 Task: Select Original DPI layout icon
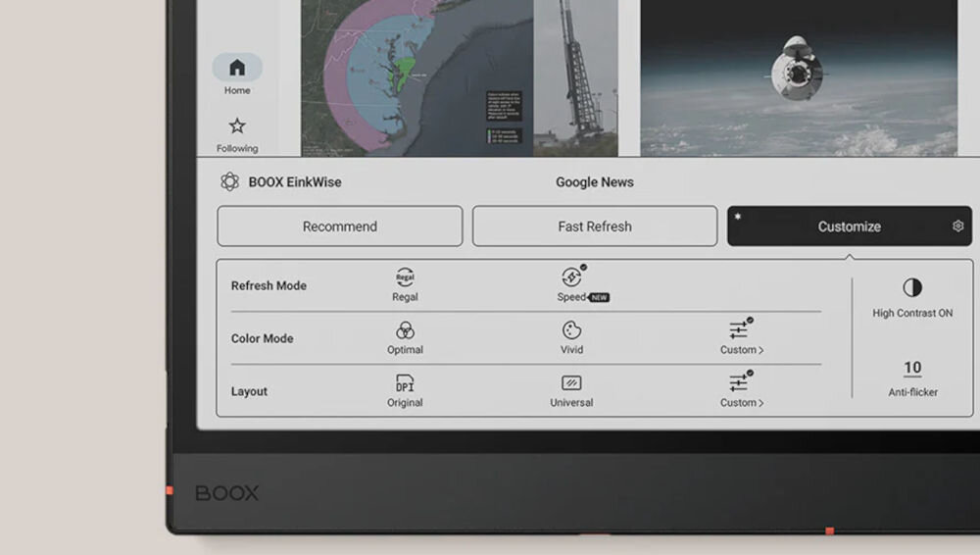point(405,383)
